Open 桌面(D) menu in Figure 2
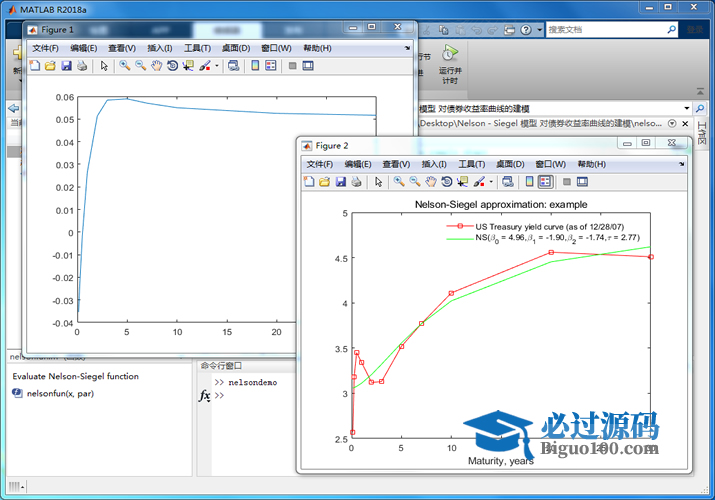The image size is (715, 500). click(510, 164)
